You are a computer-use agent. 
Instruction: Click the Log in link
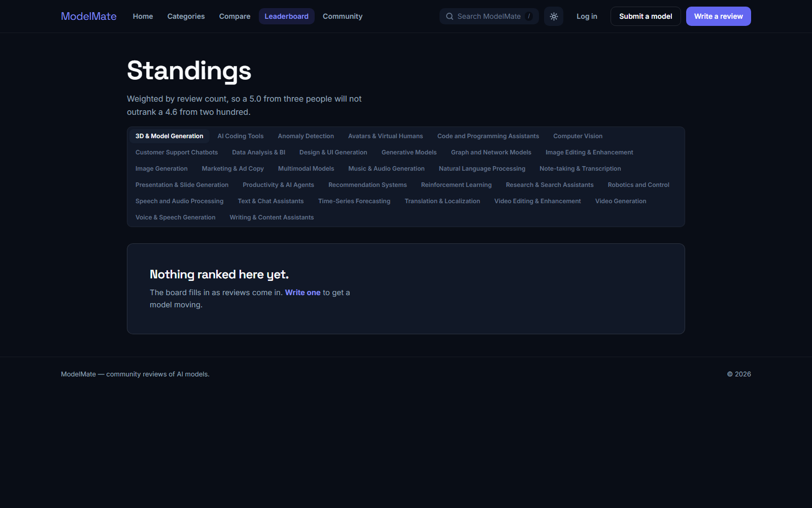(587, 16)
